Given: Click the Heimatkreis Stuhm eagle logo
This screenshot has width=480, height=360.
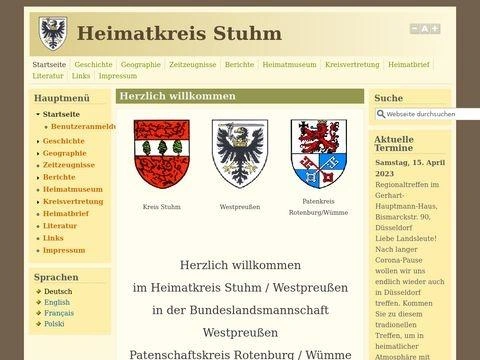Looking at the screenshot, I should 53,33.
